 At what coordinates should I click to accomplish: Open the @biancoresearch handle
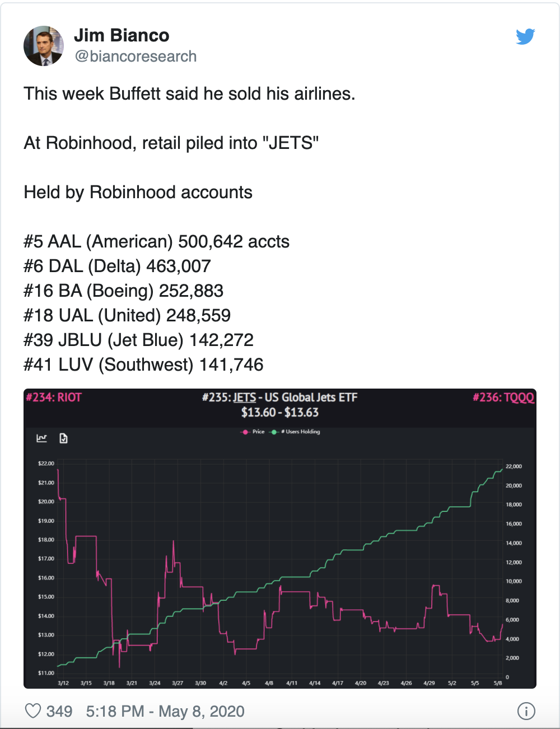pyautogui.click(x=136, y=57)
